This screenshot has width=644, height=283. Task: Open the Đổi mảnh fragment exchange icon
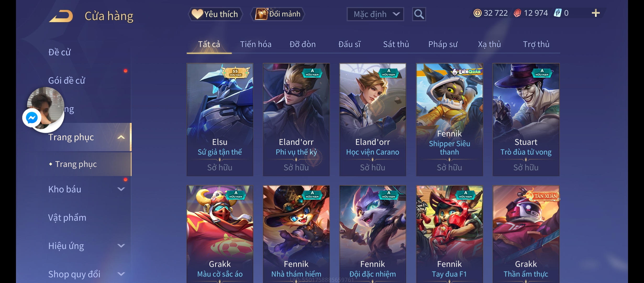pos(261,14)
